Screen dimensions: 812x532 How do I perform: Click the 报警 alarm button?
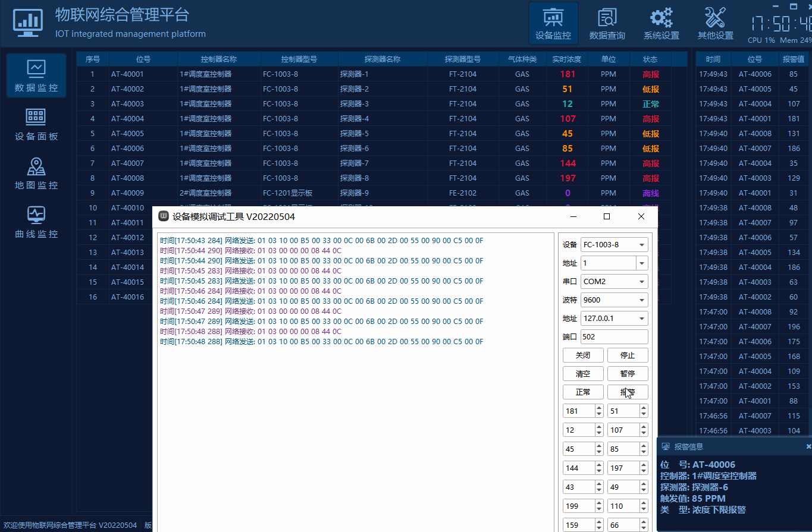(x=628, y=392)
